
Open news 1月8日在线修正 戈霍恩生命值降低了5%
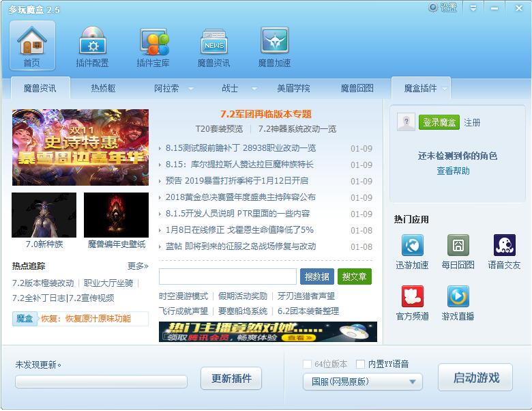pos(239,230)
